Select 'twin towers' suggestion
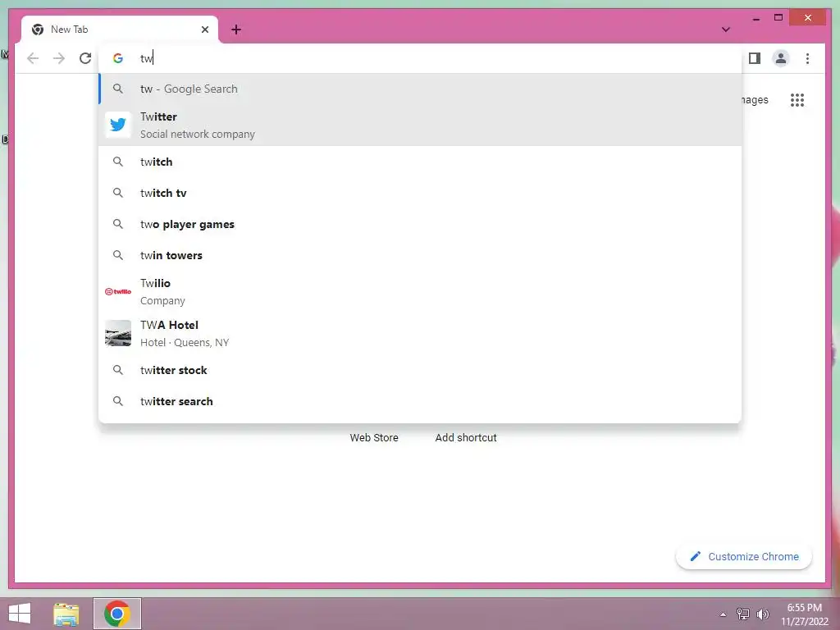 tap(421, 255)
